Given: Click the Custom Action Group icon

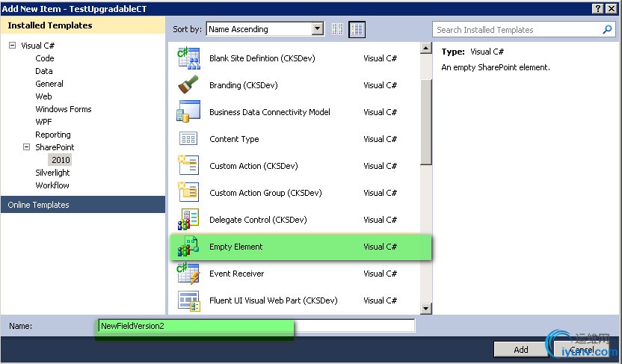Looking at the screenshot, I should coord(188,192).
